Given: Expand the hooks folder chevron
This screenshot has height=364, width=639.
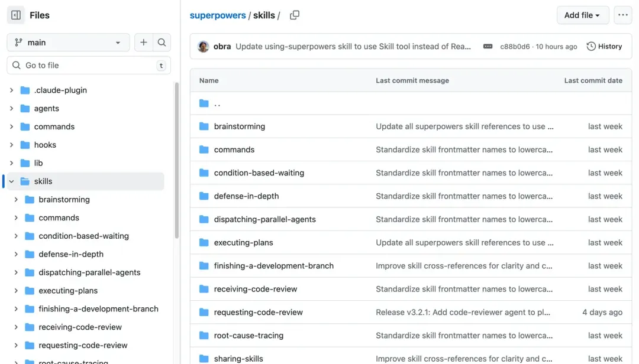Looking at the screenshot, I should (11, 145).
